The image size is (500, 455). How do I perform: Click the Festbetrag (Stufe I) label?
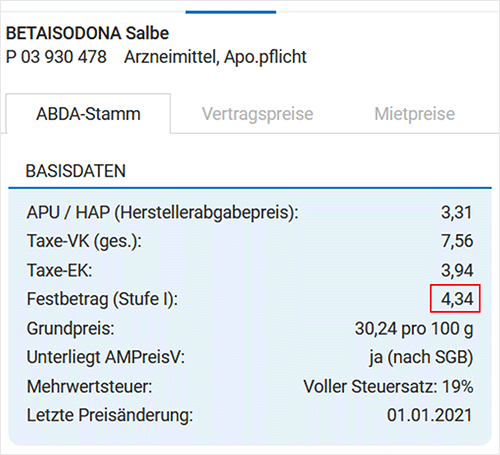pyautogui.click(x=102, y=299)
